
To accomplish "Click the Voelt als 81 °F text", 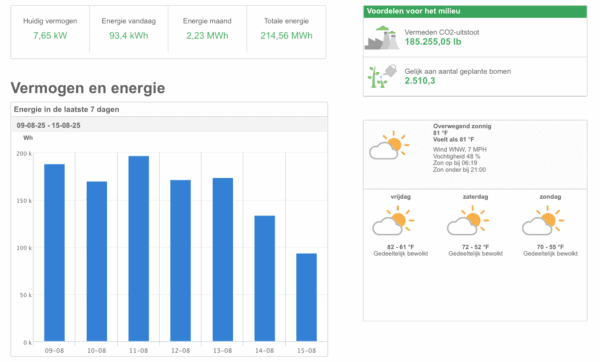I will coord(453,139).
